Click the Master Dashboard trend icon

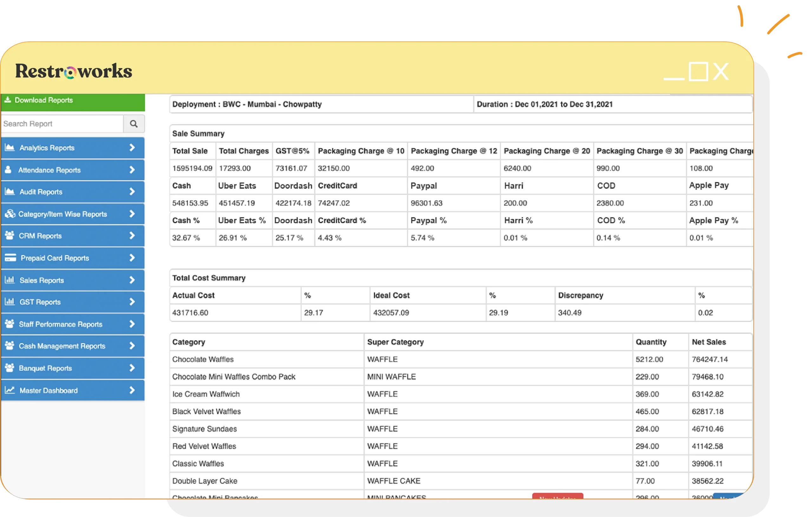[10, 390]
